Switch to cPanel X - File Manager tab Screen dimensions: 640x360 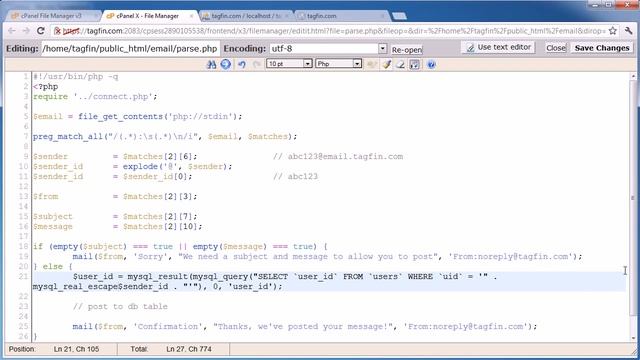click(x=148, y=16)
